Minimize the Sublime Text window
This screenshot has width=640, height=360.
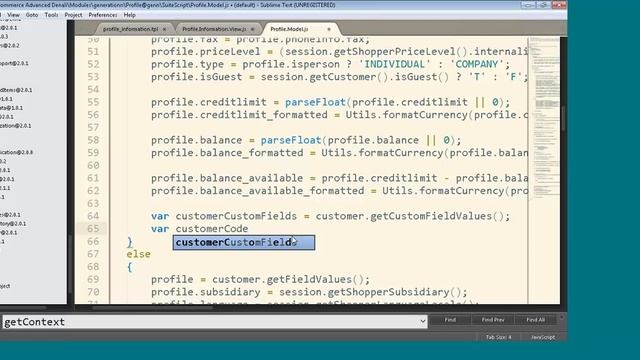[x=528, y=5]
